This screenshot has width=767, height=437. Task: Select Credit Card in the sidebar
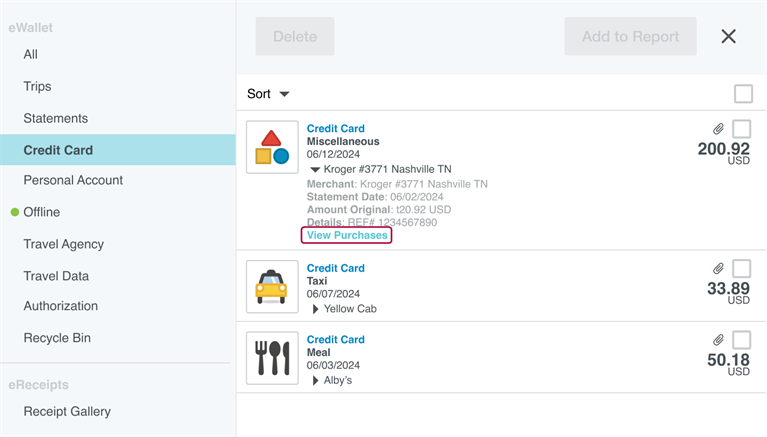point(117,150)
